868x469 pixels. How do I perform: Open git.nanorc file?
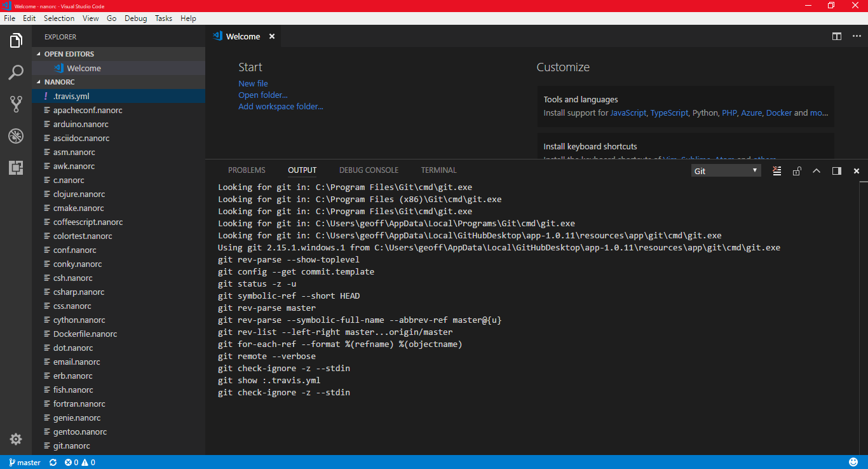click(118, 445)
